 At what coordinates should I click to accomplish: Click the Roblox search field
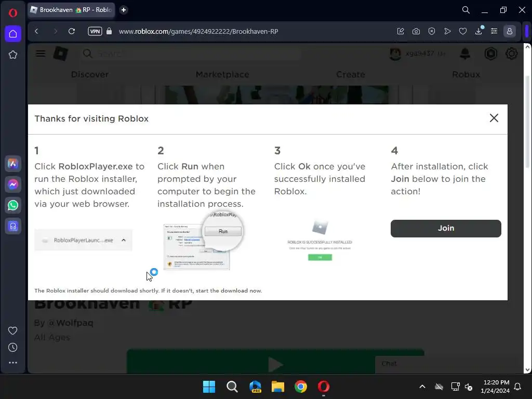(x=191, y=54)
